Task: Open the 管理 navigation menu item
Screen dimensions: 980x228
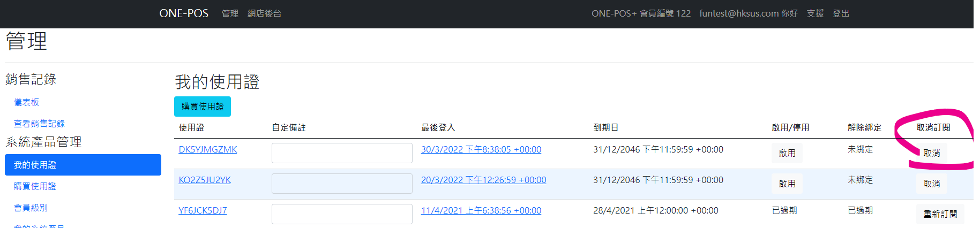Action: (x=230, y=13)
